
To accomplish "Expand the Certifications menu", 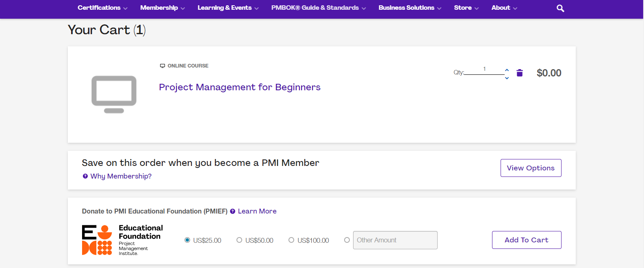I will coord(102,8).
